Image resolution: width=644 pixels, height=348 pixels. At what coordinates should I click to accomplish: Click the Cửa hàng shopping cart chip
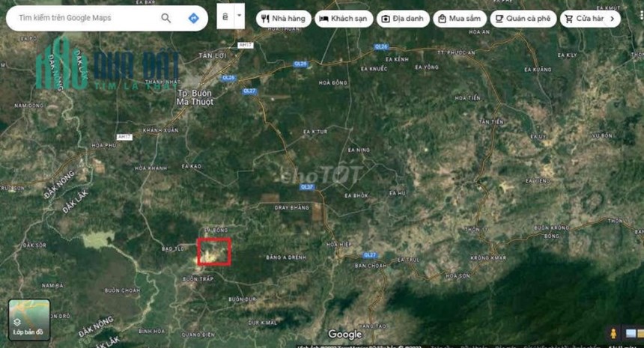[584, 19]
